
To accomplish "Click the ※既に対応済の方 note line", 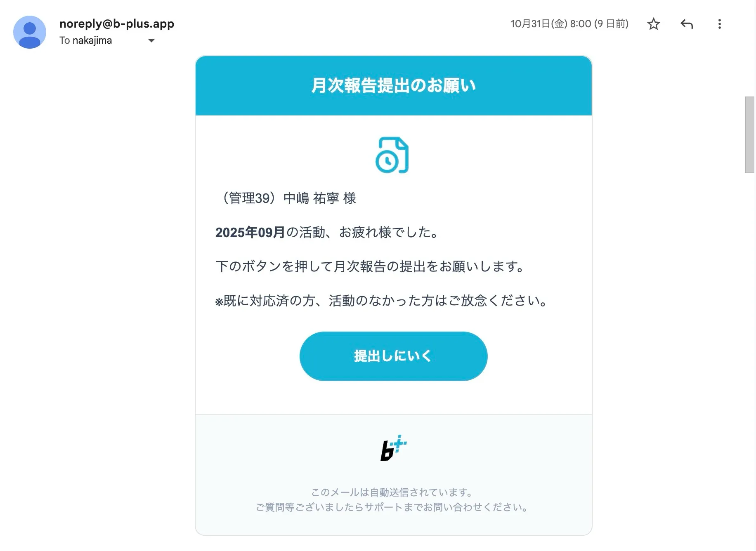I will click(x=382, y=301).
